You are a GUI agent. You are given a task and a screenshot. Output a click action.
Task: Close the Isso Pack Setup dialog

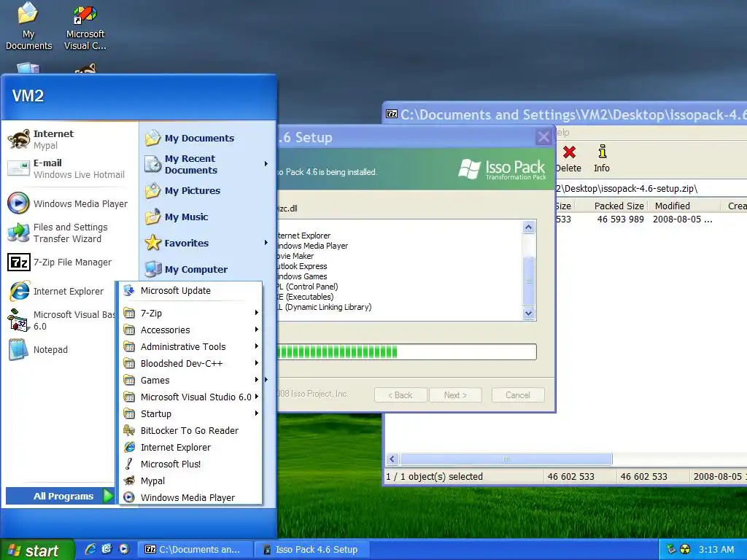pos(543,138)
